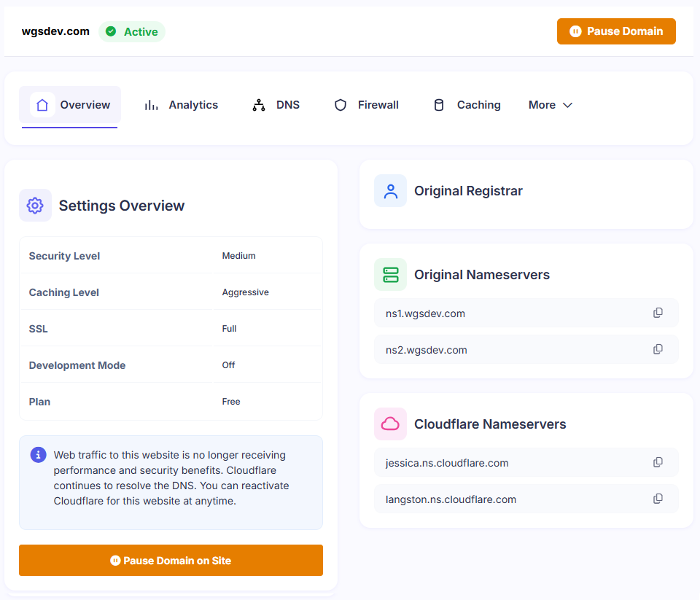The height and width of the screenshot is (600, 700).
Task: Copy the langston.ns.cloudflare.com nameserver
Action: [x=658, y=499]
